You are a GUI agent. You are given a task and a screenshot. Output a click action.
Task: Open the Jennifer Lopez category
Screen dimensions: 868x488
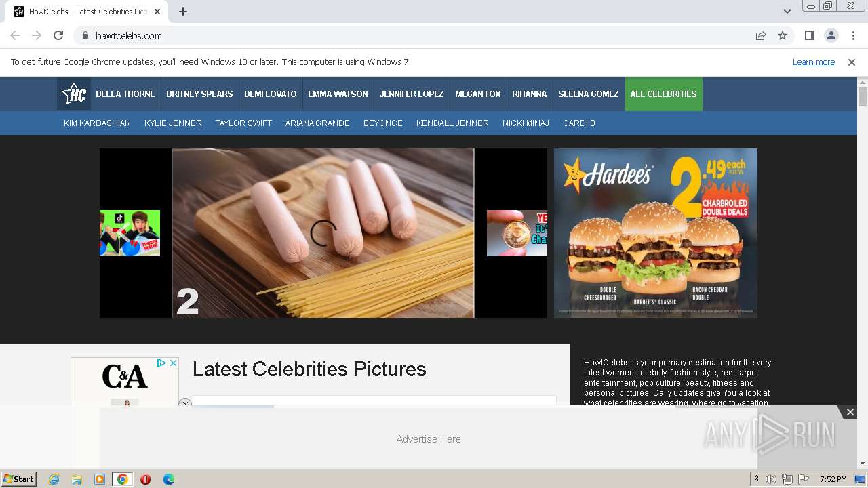point(412,94)
